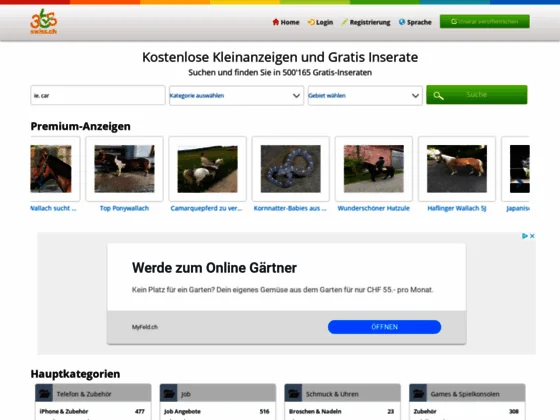The image size is (560, 420).
Task: Click the Job category folder icon
Action: (169, 393)
